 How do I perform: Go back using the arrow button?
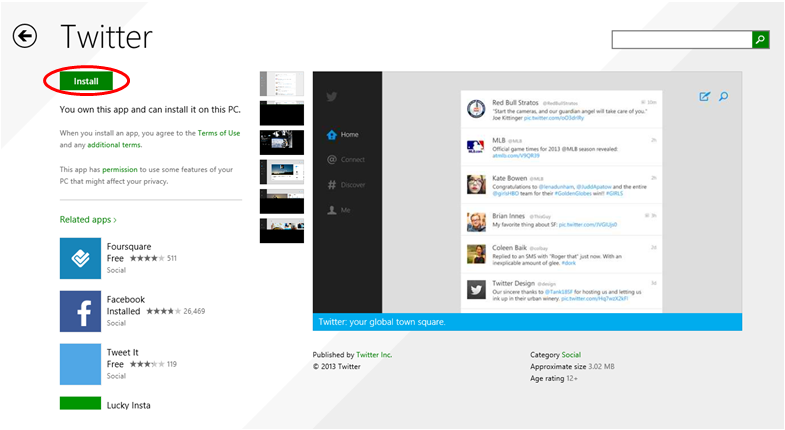(25, 36)
